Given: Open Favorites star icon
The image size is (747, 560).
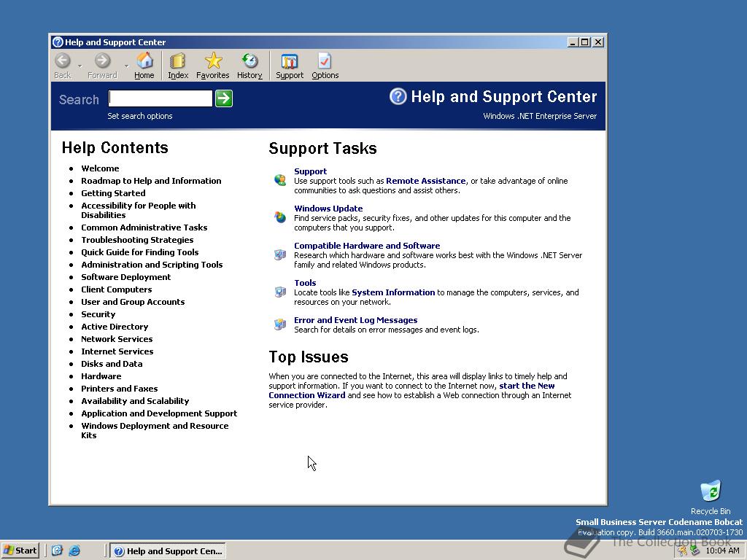Looking at the screenshot, I should coord(212,65).
